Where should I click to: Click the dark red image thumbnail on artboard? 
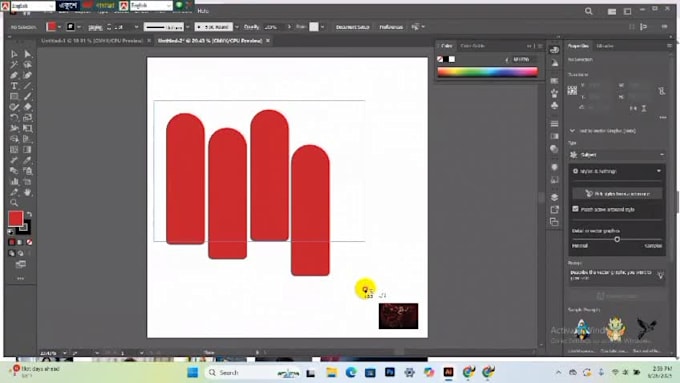coord(398,316)
